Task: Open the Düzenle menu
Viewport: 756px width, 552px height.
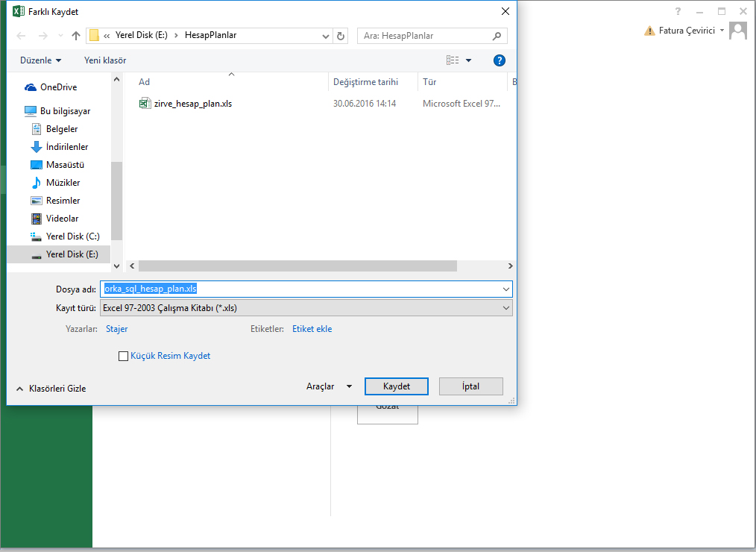Action: (x=40, y=60)
